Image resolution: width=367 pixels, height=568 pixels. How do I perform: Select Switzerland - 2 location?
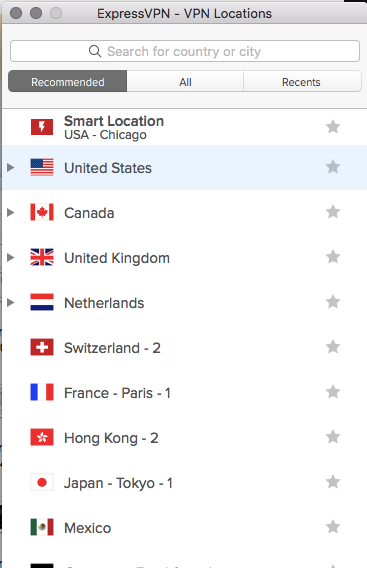click(185, 348)
